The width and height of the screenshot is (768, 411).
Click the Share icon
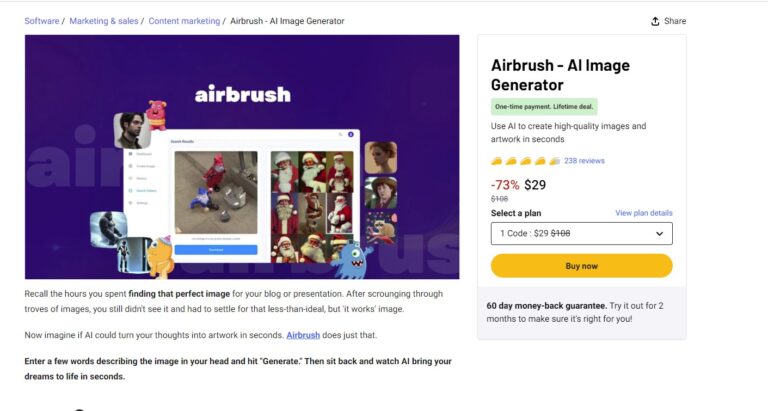655,21
